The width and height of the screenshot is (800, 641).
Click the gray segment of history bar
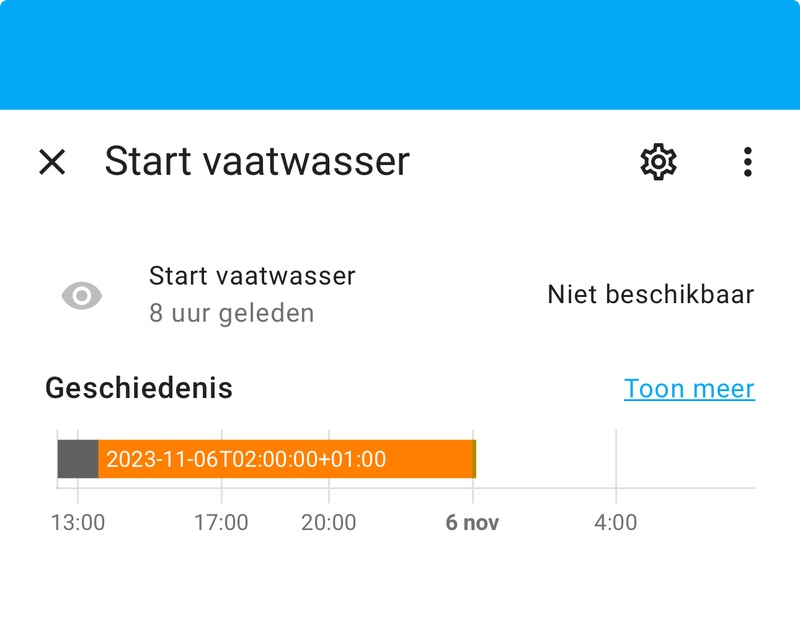(x=78, y=459)
